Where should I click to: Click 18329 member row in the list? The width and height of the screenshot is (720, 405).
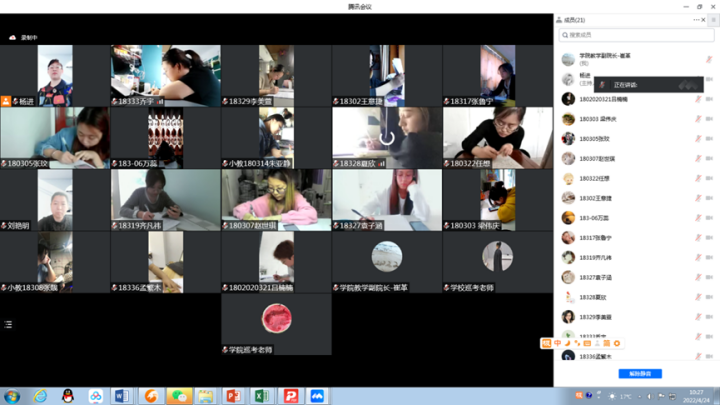click(x=636, y=317)
